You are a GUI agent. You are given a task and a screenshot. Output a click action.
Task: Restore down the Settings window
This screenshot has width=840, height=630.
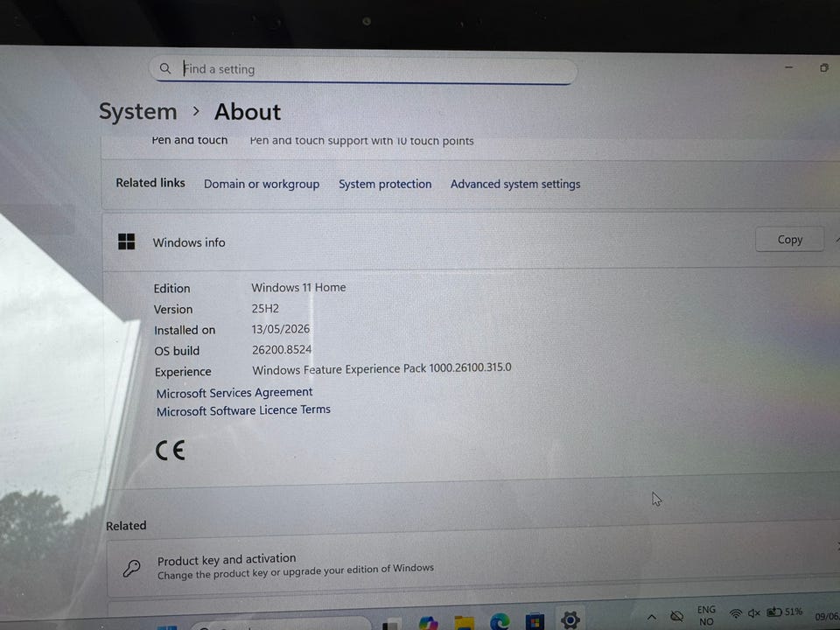click(824, 67)
